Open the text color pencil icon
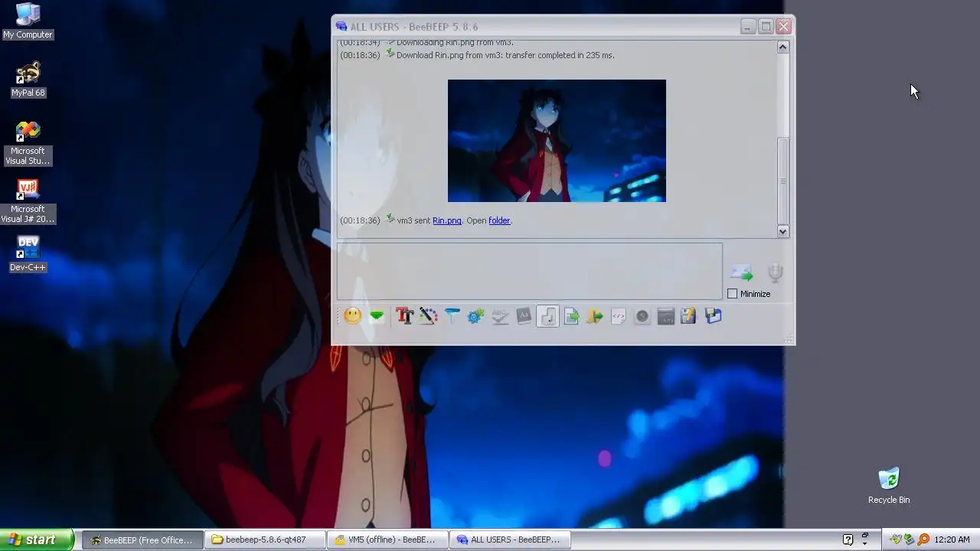 [428, 316]
